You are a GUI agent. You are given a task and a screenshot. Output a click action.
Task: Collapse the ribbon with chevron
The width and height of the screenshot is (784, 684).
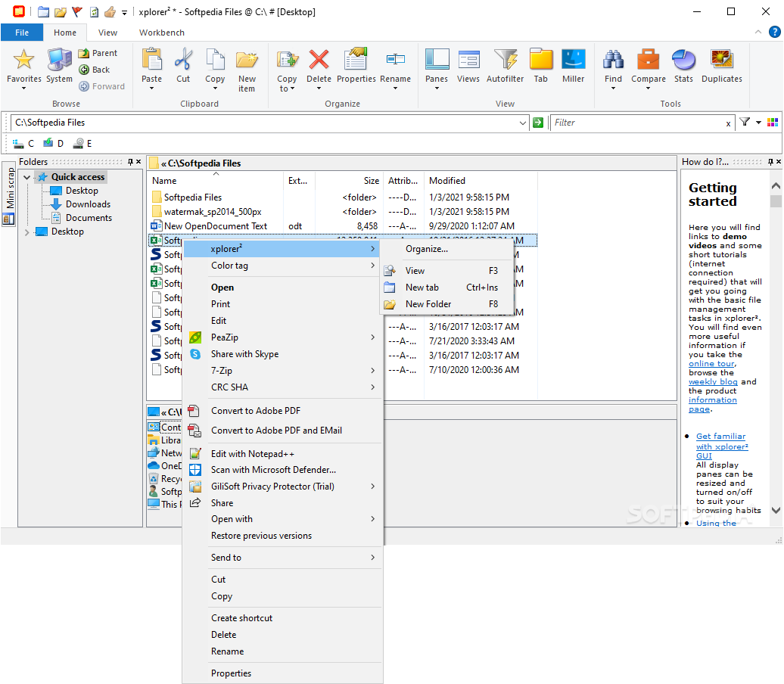click(x=758, y=32)
